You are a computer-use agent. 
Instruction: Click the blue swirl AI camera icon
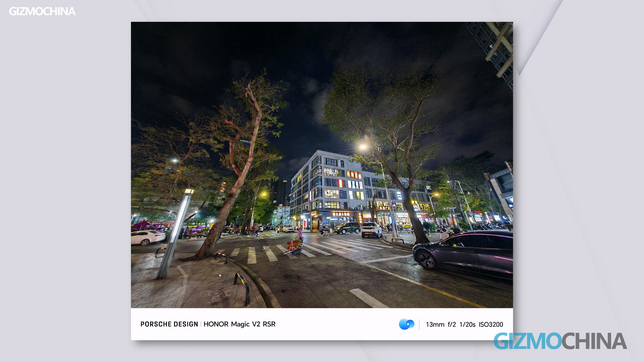pyautogui.click(x=407, y=324)
